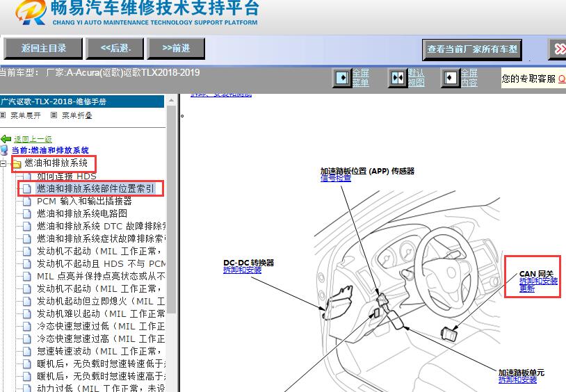
Task: Open 信号检查 link under APP 传感器
Action: click(x=336, y=178)
